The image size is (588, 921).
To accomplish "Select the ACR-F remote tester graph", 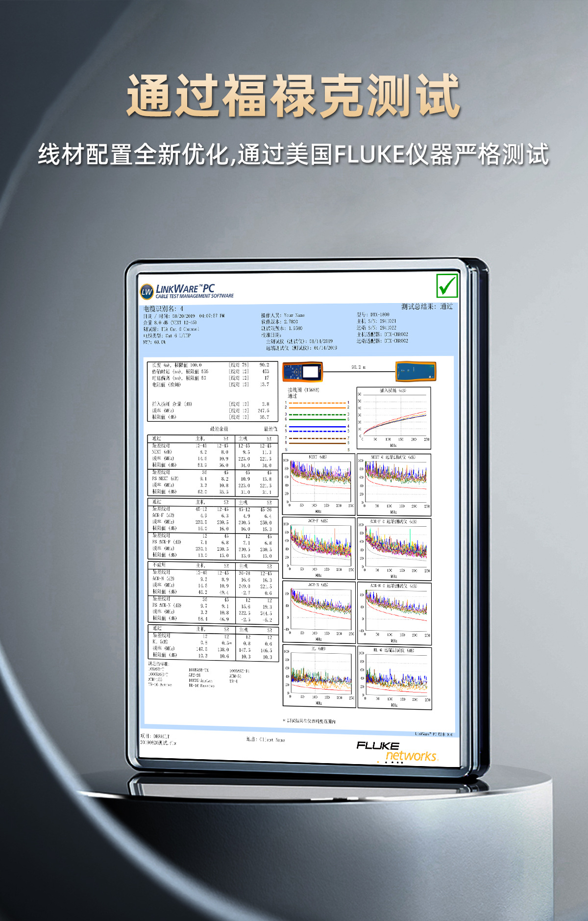I will [394, 548].
